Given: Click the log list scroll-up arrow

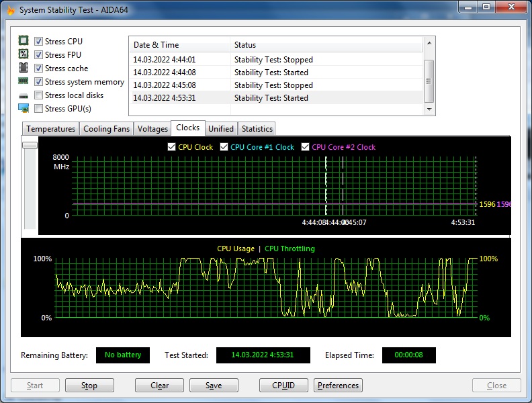Looking at the screenshot, I should (x=429, y=43).
